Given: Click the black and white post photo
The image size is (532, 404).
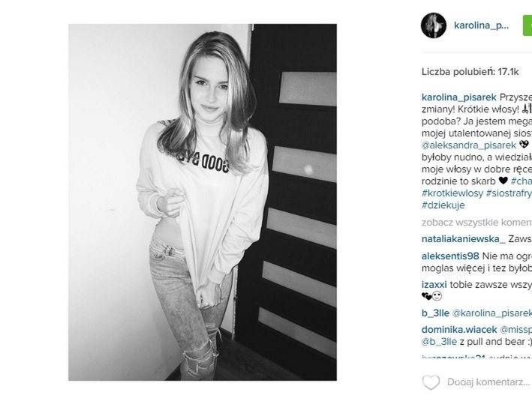Looking at the screenshot, I should click(203, 202).
